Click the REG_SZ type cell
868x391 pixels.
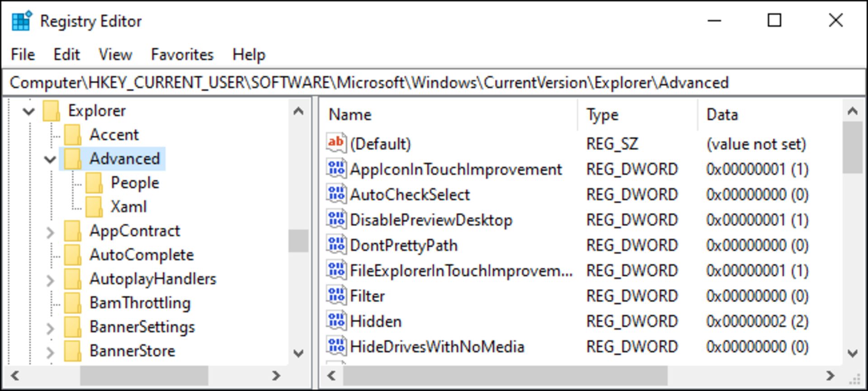tap(612, 144)
